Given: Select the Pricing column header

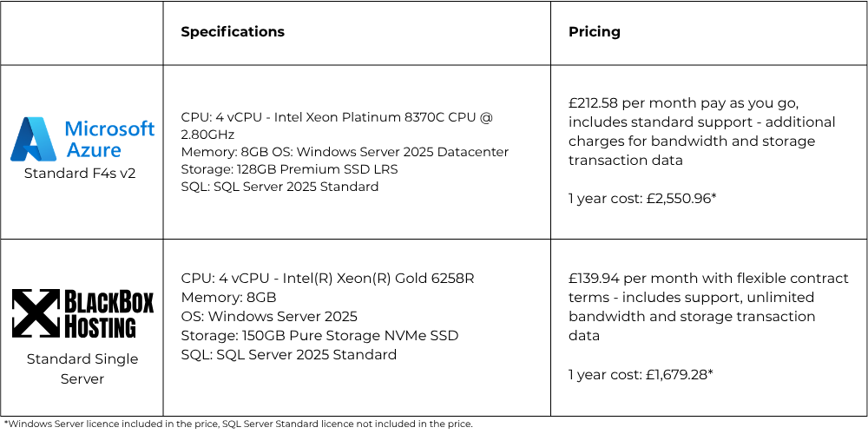Looking at the screenshot, I should pos(595,32).
